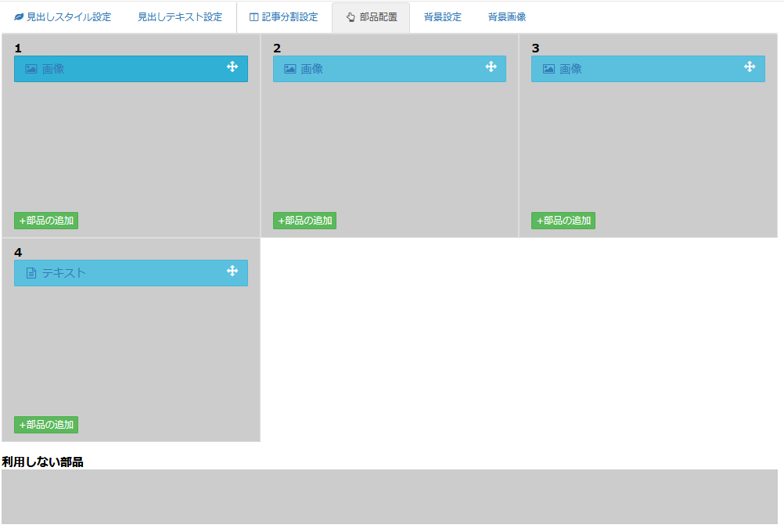784x532 pixels.
Task: Click the picture icon in slot 2's 画像 bar
Action: pyautogui.click(x=290, y=69)
